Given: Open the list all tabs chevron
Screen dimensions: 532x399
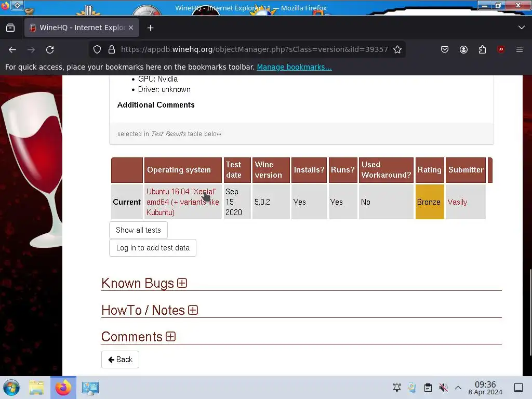Looking at the screenshot, I should click(x=521, y=28).
